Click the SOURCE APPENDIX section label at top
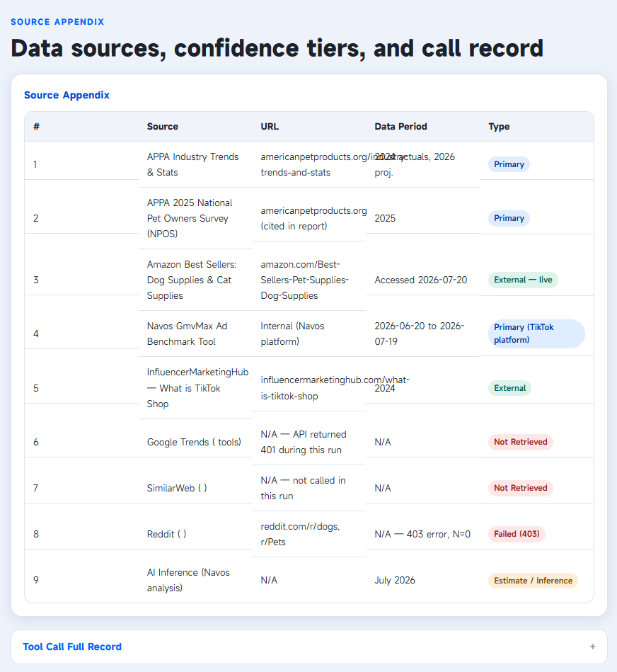 click(57, 22)
